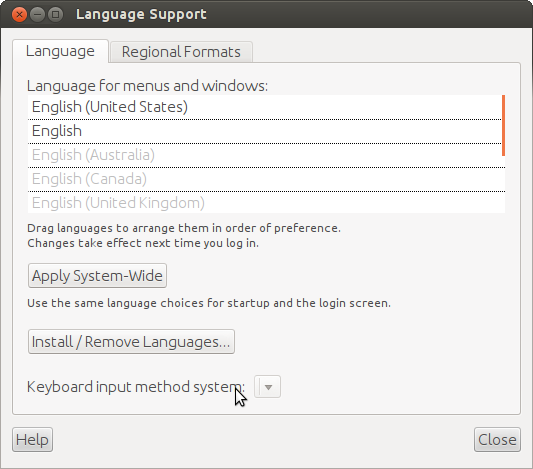Viewport: 533px width, 469px height.
Task: Minimize the Language Support window
Action: pyautogui.click(x=37, y=15)
